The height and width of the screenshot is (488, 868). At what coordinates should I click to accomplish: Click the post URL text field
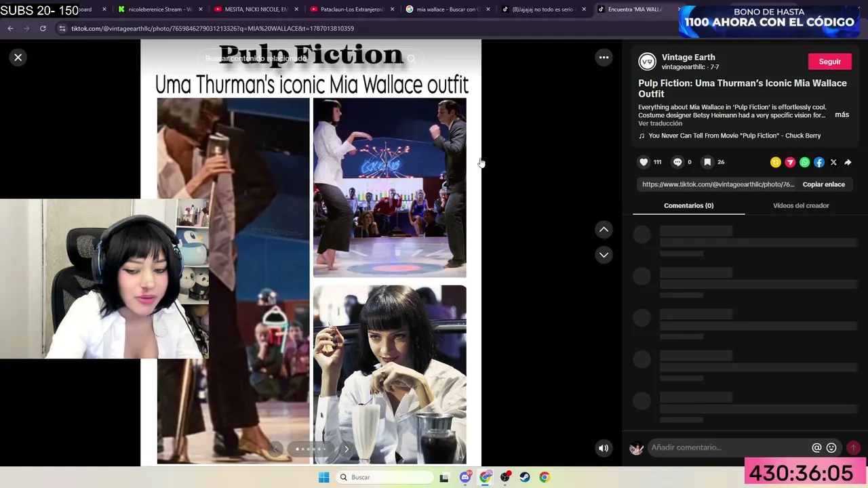[718, 184]
